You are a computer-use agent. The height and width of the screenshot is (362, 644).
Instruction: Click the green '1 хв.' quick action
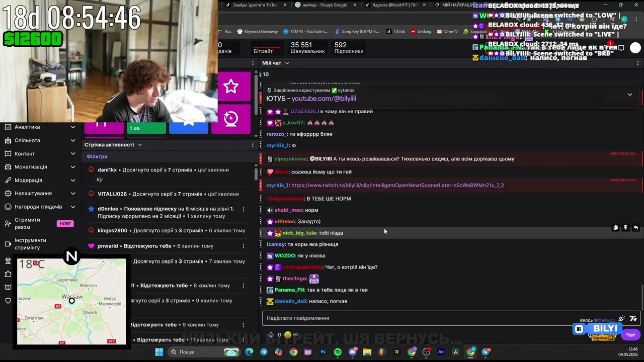point(146,128)
